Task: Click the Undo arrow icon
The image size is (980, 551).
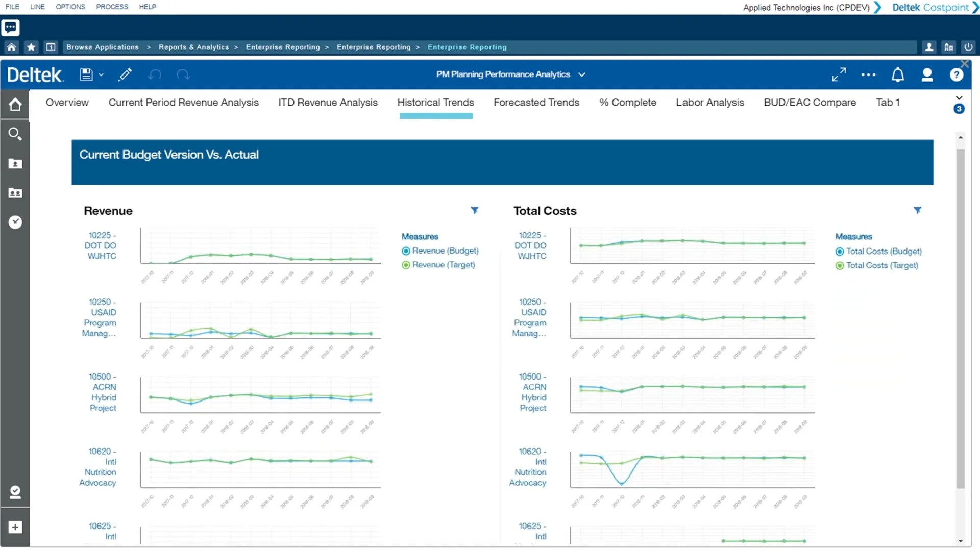Action: [154, 74]
